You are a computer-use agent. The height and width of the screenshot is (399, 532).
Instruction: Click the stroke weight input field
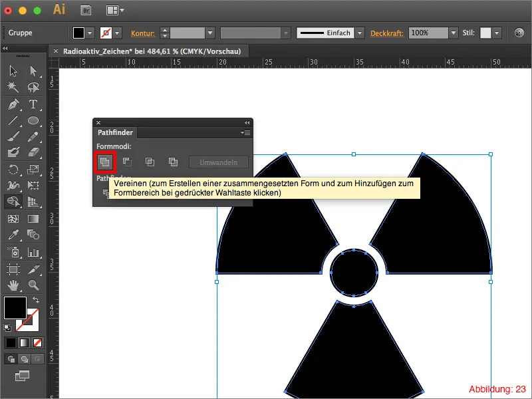pos(188,33)
